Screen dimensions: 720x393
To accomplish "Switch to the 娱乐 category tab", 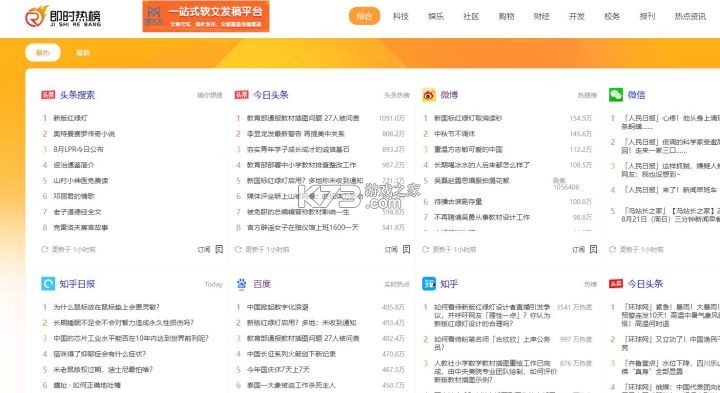I will point(436,17).
